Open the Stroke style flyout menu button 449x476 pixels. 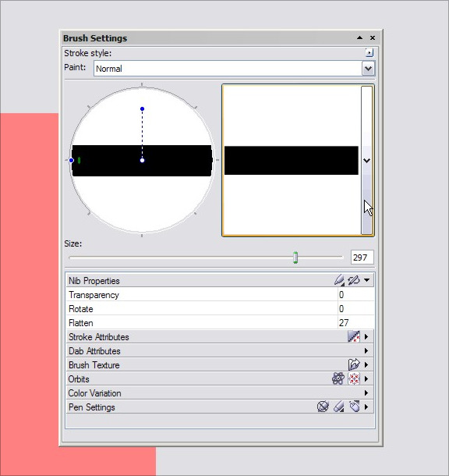coord(369,53)
